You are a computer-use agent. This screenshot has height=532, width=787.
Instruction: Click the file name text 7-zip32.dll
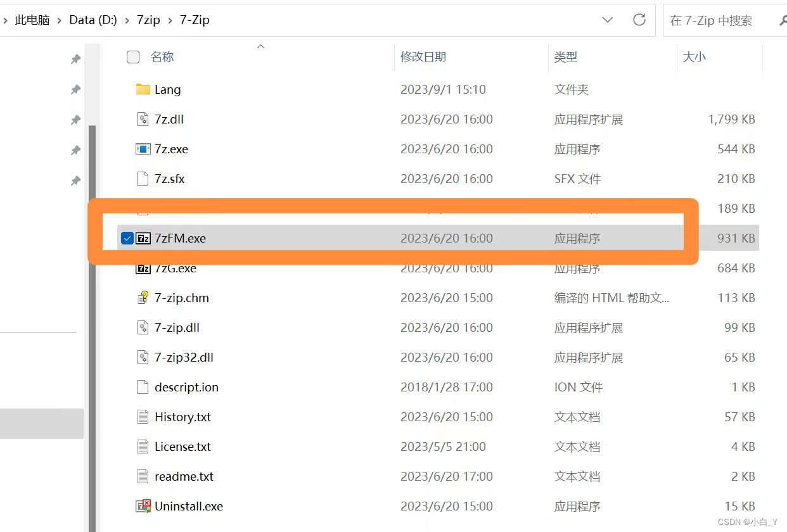[184, 357]
